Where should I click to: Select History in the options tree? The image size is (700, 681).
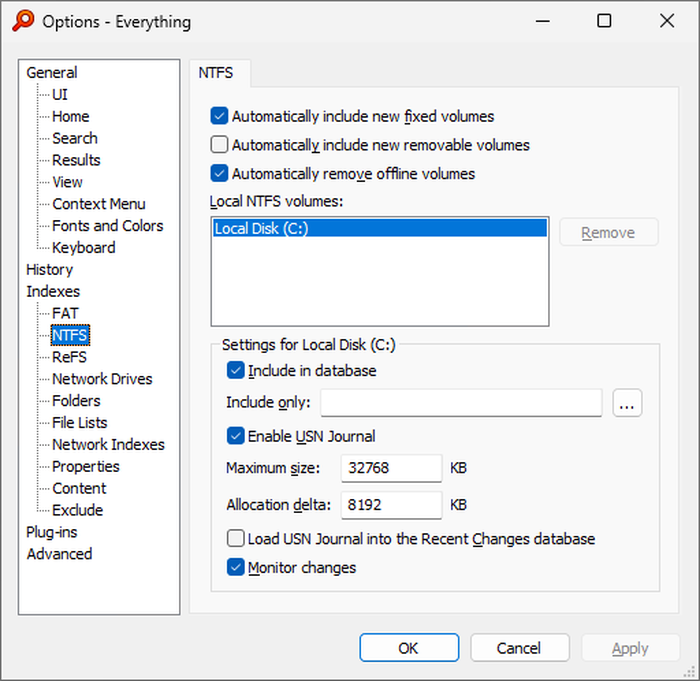pos(49,269)
